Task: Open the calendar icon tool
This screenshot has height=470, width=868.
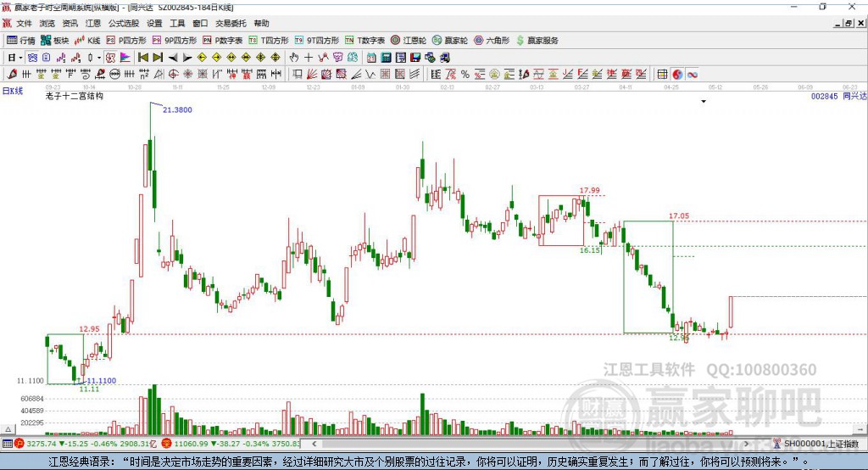Action: click(x=371, y=57)
